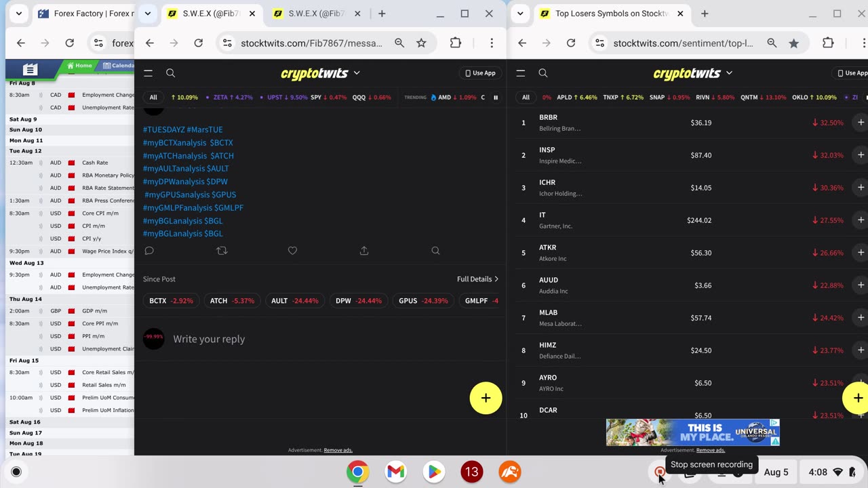This screenshot has width=868, height=488.
Task: Open search in Top Losers window
Action: tap(543, 73)
